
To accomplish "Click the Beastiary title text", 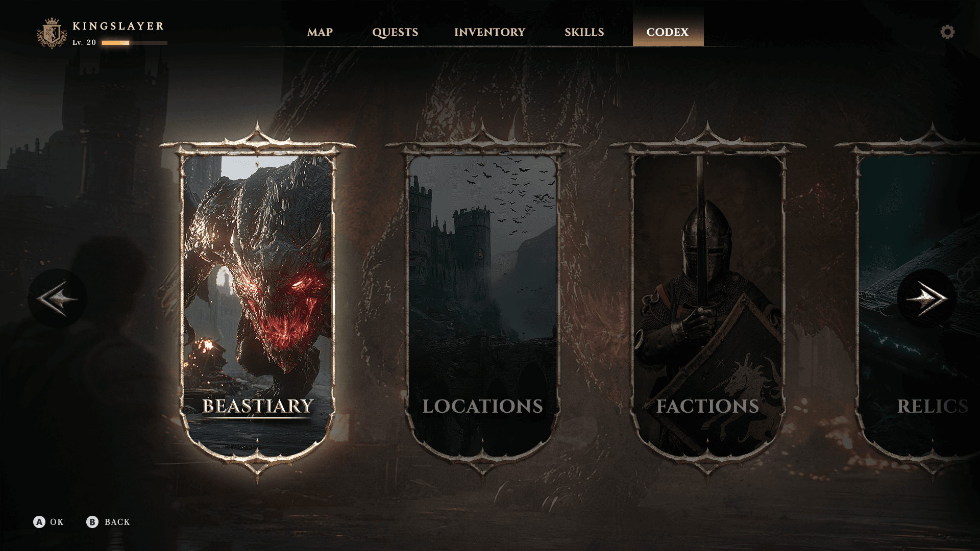I will [258, 406].
